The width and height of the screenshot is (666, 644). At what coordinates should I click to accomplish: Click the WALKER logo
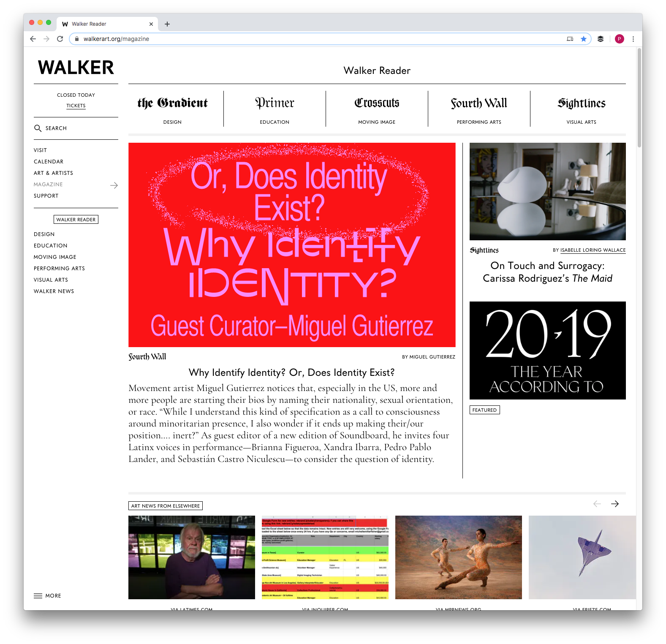click(x=76, y=68)
